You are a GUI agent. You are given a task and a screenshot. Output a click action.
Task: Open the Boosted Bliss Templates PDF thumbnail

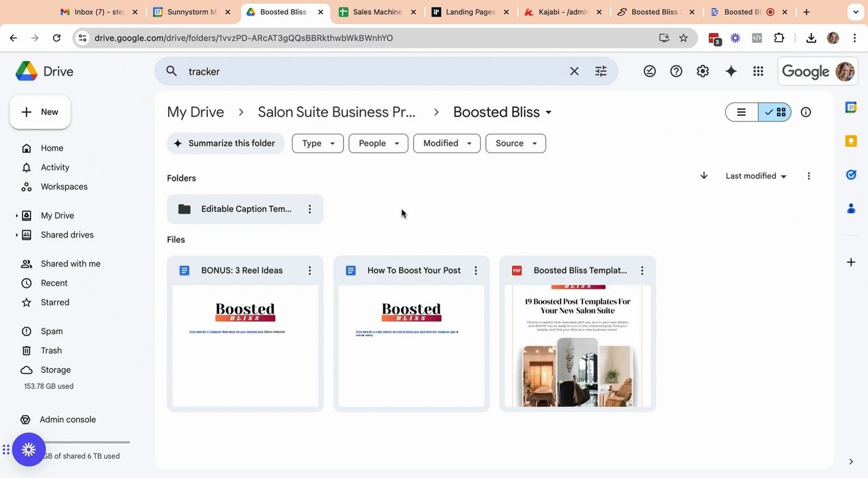click(578, 346)
